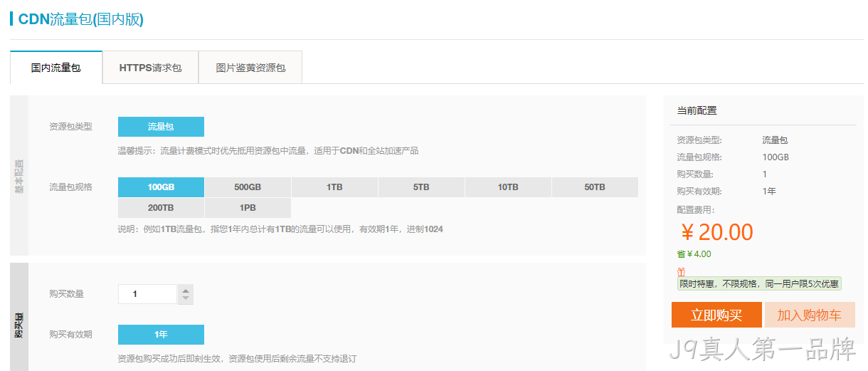Click the 立即购买 buy now button
Image resolution: width=868 pixels, height=371 pixels.
(716, 315)
